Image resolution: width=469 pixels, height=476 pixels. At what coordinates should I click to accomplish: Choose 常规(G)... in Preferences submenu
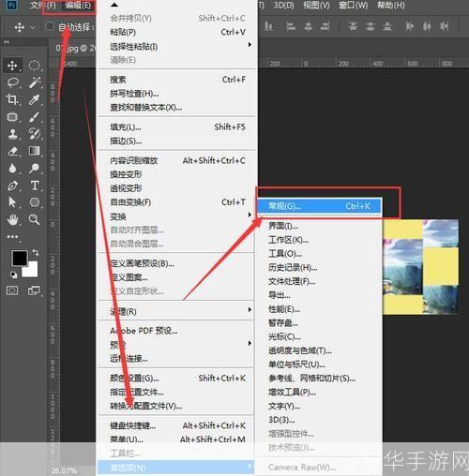click(319, 206)
